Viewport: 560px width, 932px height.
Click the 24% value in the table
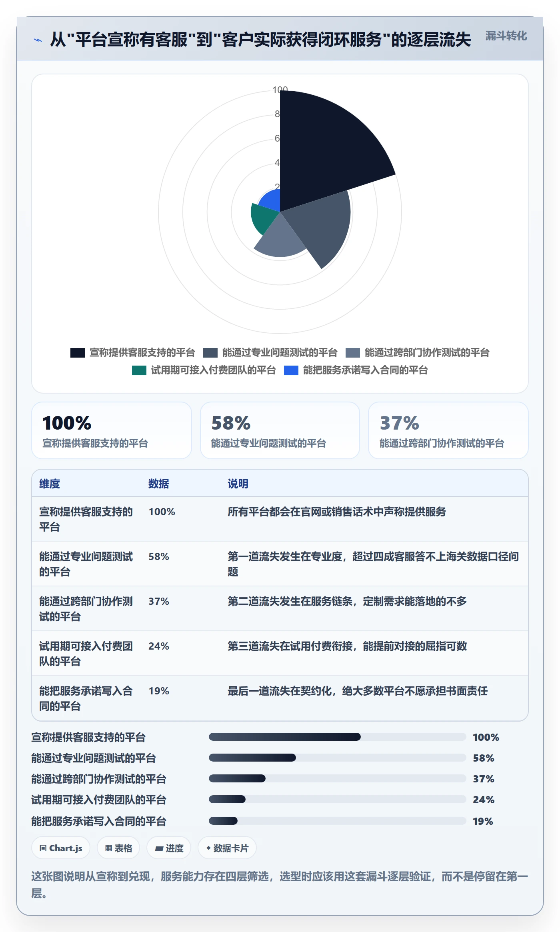(x=159, y=646)
